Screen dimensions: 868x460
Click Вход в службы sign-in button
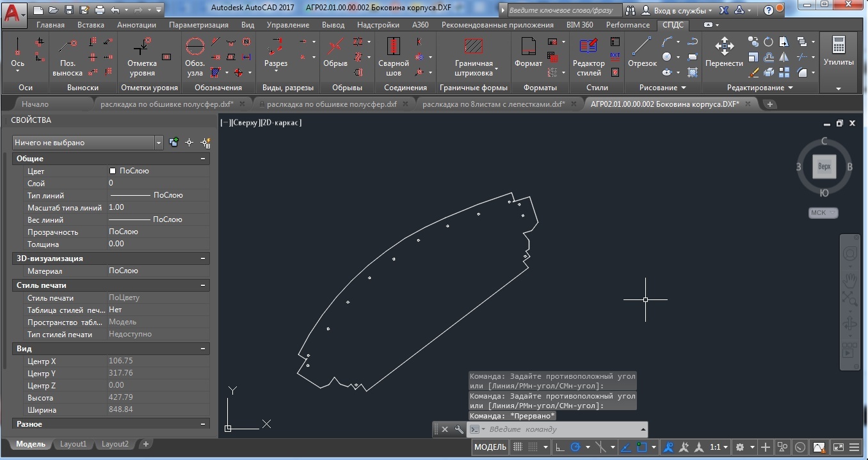pyautogui.click(x=677, y=10)
